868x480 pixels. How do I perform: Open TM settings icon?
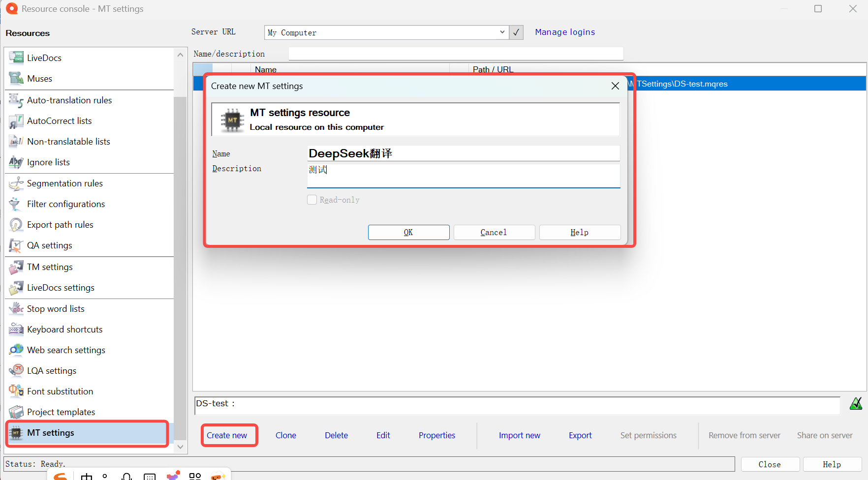click(16, 267)
